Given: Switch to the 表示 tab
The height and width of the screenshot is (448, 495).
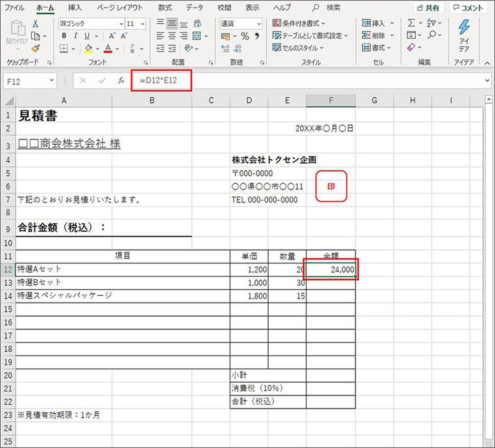Looking at the screenshot, I should click(x=252, y=8).
